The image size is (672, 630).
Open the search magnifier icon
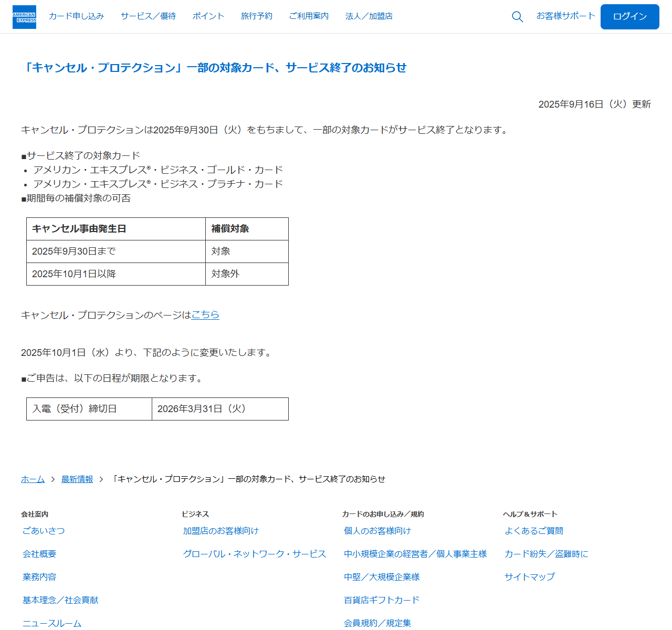517,17
